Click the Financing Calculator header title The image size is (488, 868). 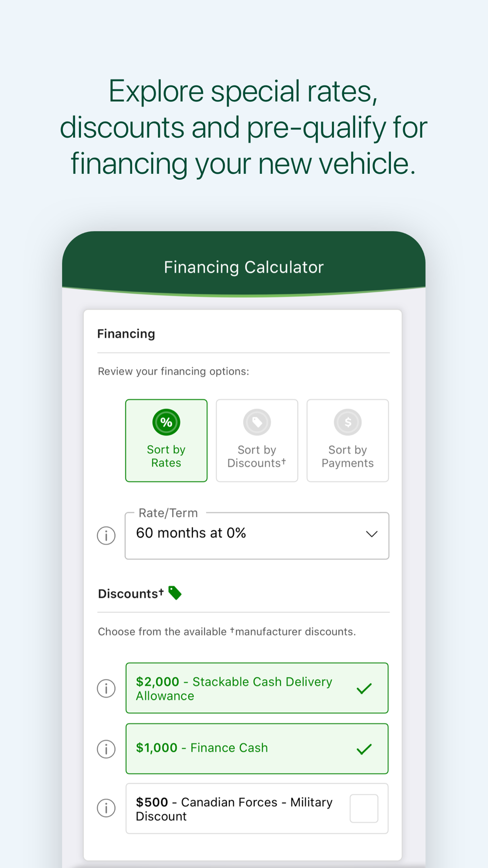244,267
